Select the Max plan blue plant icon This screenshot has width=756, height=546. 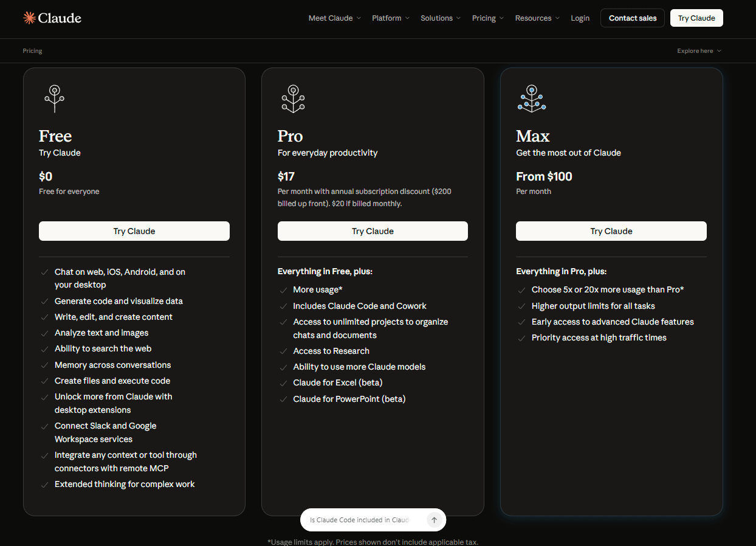click(532, 97)
